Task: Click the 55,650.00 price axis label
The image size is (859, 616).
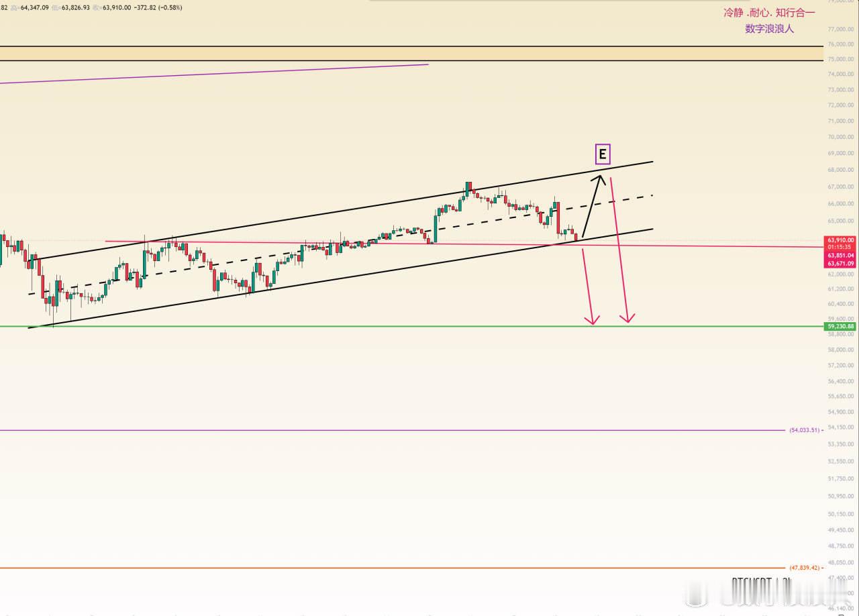Action: [x=842, y=396]
